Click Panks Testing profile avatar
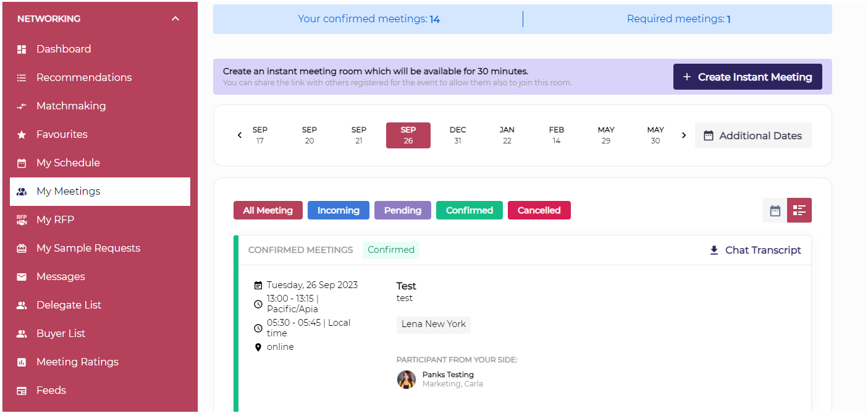 [x=407, y=379]
